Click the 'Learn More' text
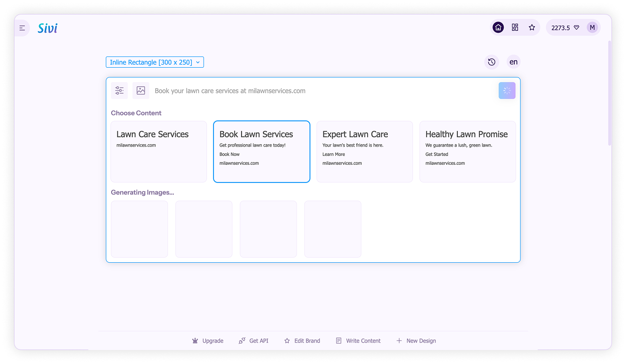626x364 pixels. coord(334,154)
